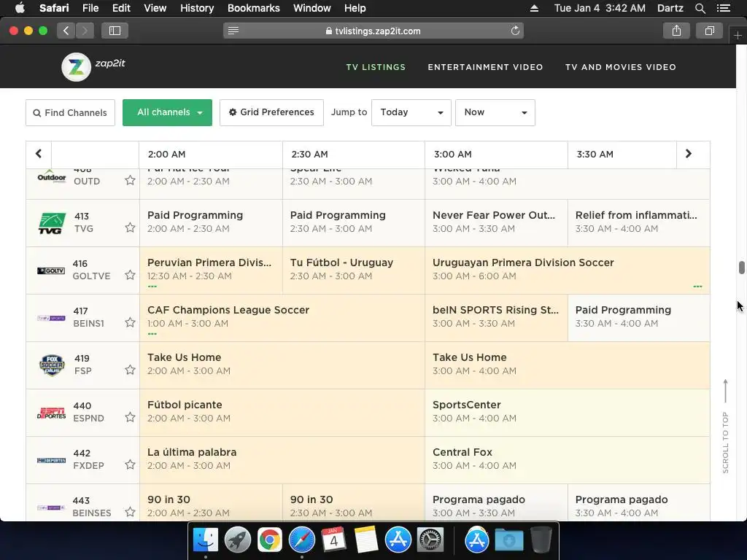Favorite the FSP channel star
The width and height of the screenshot is (747, 560).
tap(130, 370)
